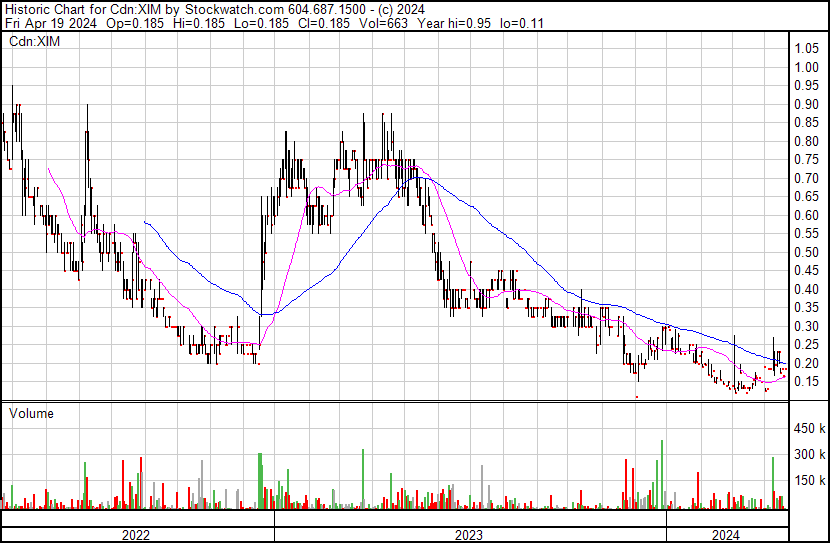The image size is (830, 543).
Task: Click the 150 k volume axis label
Action: [x=808, y=480]
